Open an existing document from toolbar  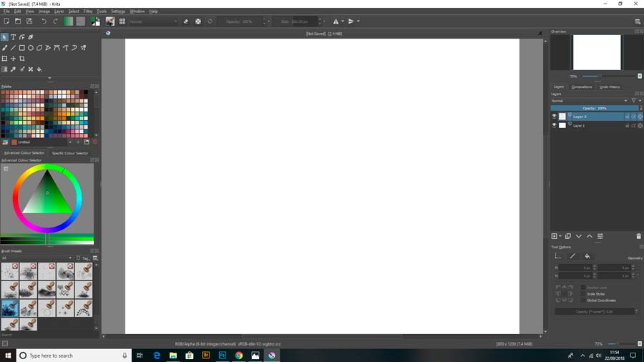[18, 21]
